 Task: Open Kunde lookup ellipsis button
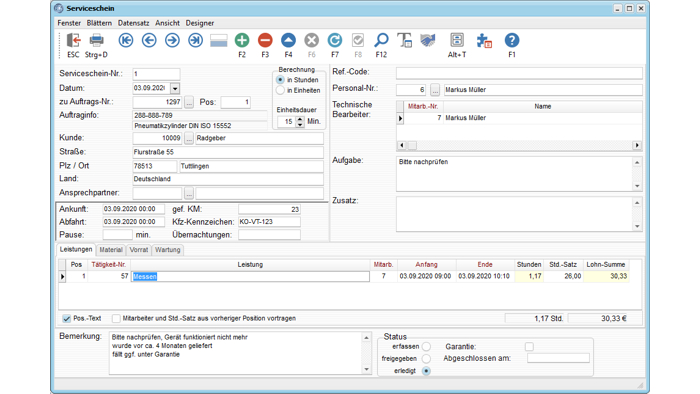189,138
